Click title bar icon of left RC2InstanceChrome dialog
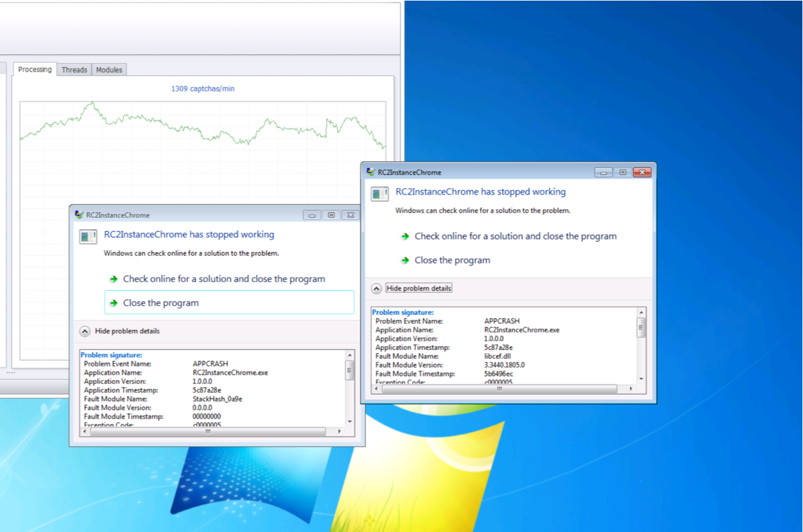Image resolution: width=803 pixels, height=532 pixels. (79, 215)
